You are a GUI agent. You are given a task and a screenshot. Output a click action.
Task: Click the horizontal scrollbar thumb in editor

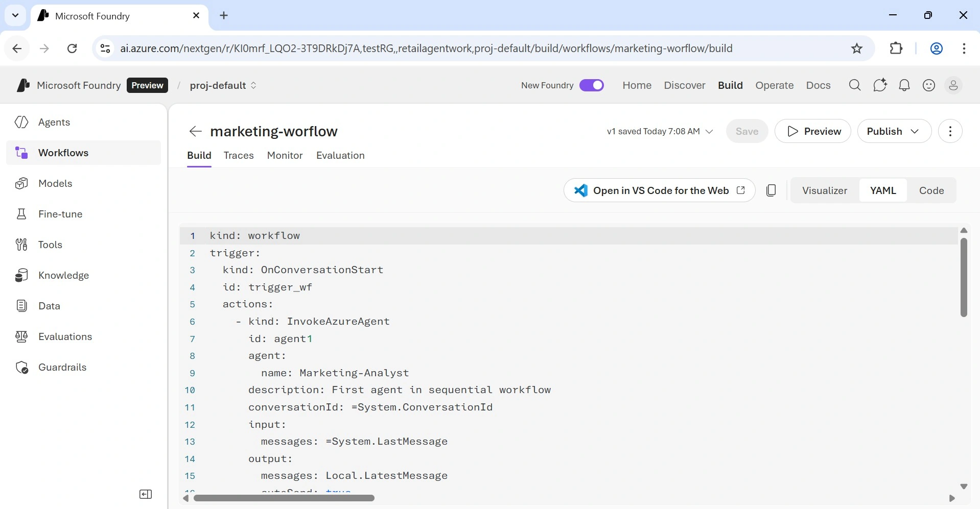tap(284, 498)
